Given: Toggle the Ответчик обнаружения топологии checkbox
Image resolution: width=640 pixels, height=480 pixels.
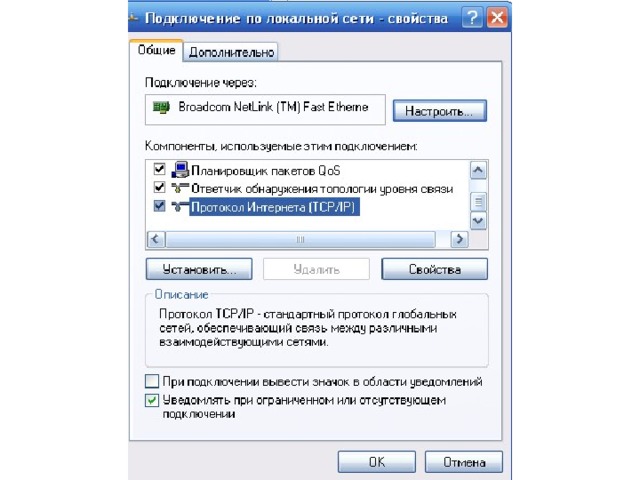Looking at the screenshot, I should click(159, 187).
